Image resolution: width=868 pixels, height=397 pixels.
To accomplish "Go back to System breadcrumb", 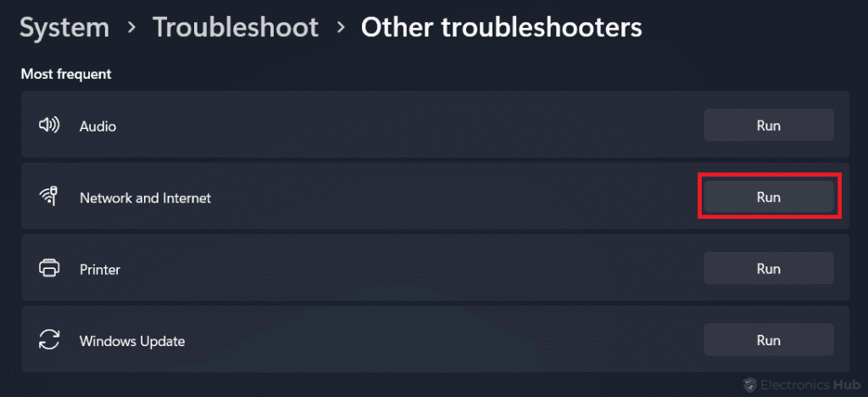I will click(64, 28).
